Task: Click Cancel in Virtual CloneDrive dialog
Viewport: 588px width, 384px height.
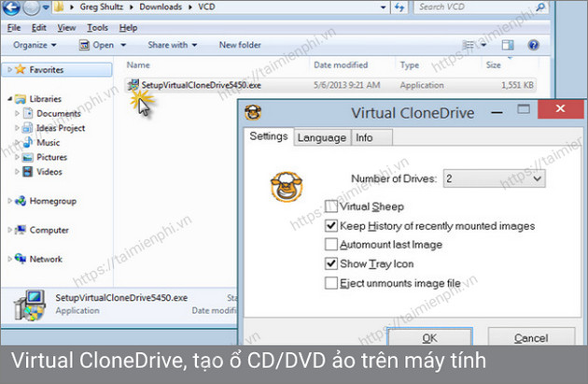Action: point(531,337)
